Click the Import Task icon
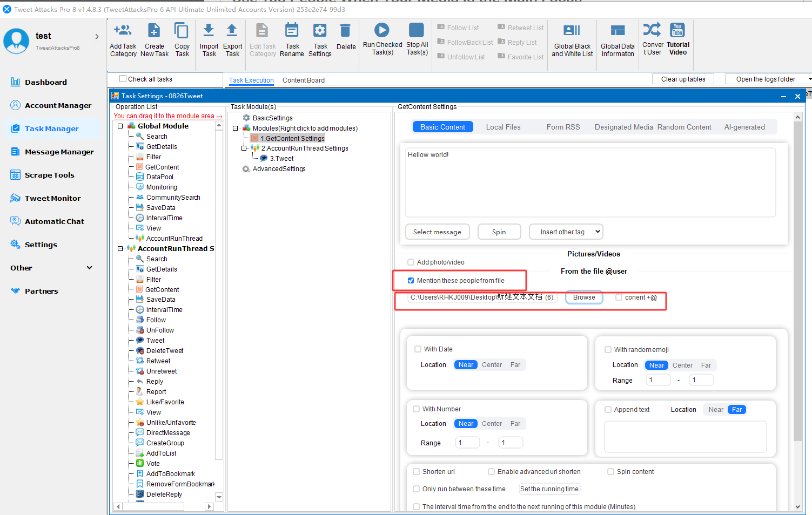Screen dimensions: 812x515 click(x=209, y=30)
